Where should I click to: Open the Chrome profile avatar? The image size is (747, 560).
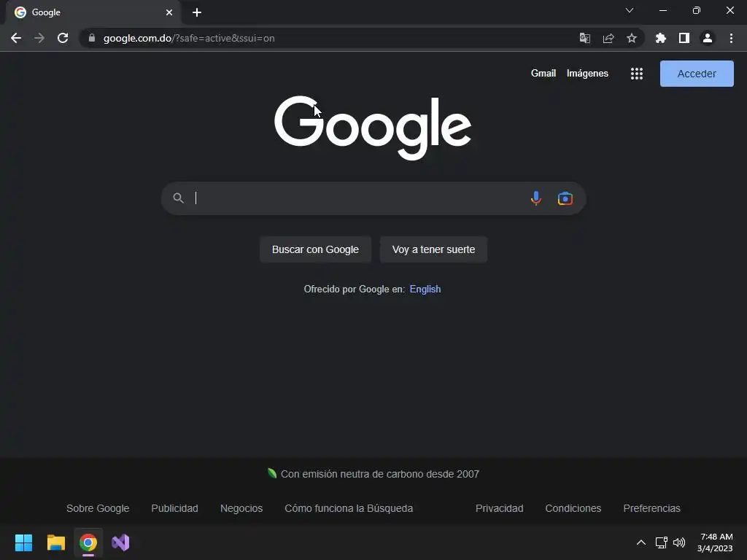point(708,38)
